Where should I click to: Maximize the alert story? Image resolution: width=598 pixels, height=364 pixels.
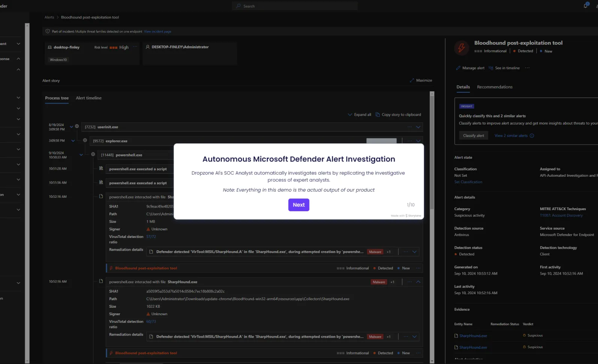coord(421,80)
